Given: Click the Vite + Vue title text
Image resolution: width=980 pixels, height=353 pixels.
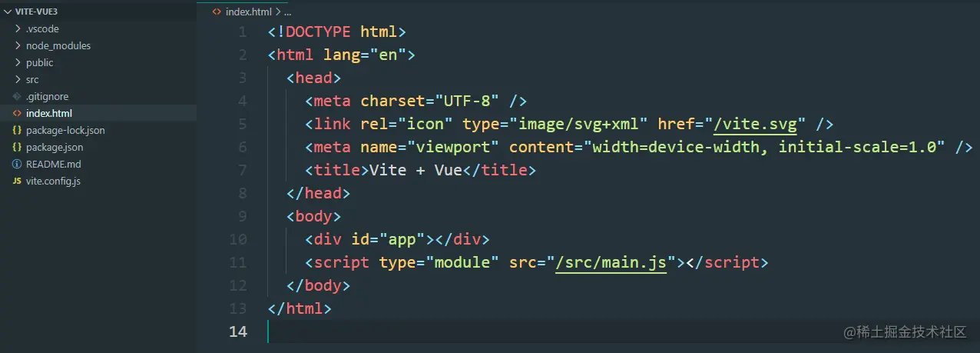Looking at the screenshot, I should point(416,170).
